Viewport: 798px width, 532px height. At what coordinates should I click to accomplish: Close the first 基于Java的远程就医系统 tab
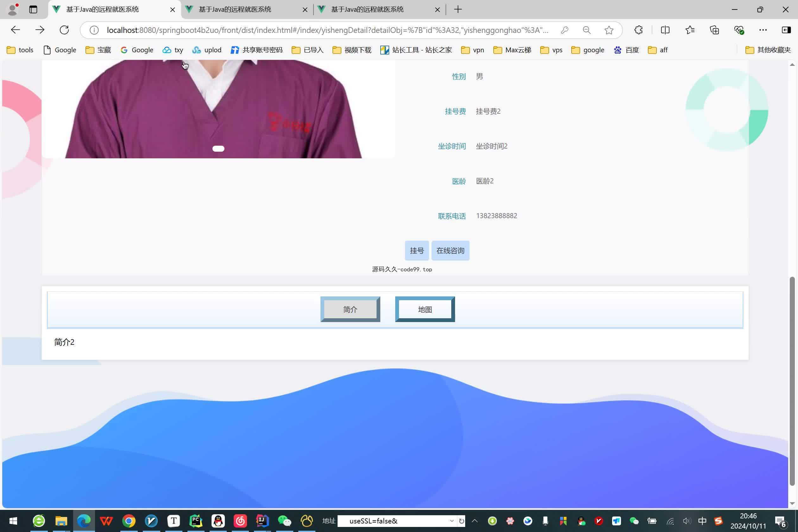[x=172, y=9]
